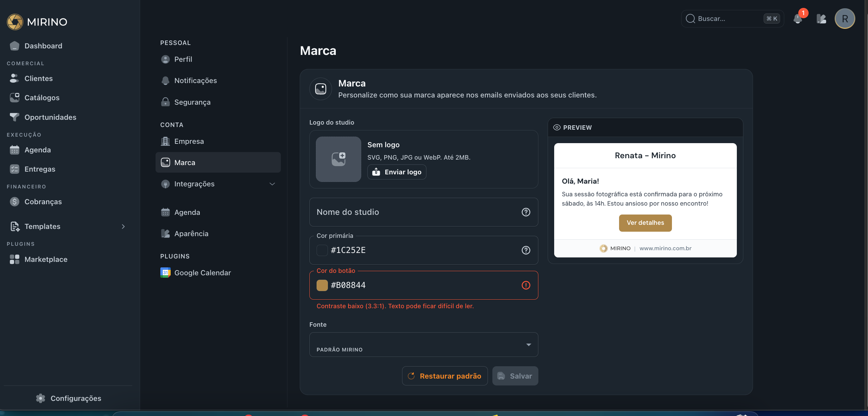
Task: Click the help icon in Nome do studio field
Action: [526, 212]
